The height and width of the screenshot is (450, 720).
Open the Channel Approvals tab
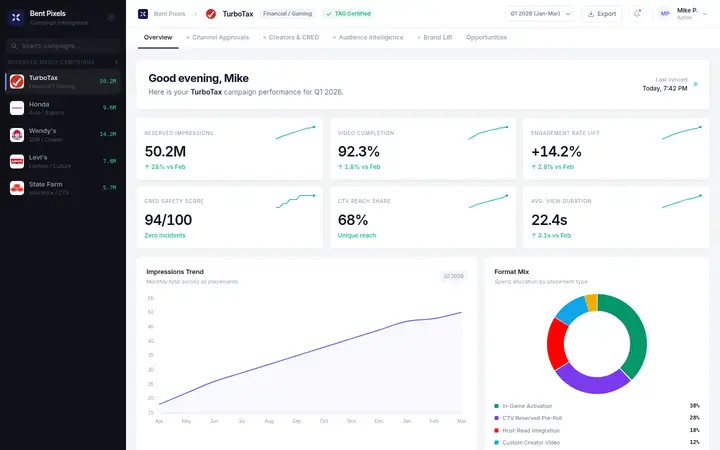(218, 38)
